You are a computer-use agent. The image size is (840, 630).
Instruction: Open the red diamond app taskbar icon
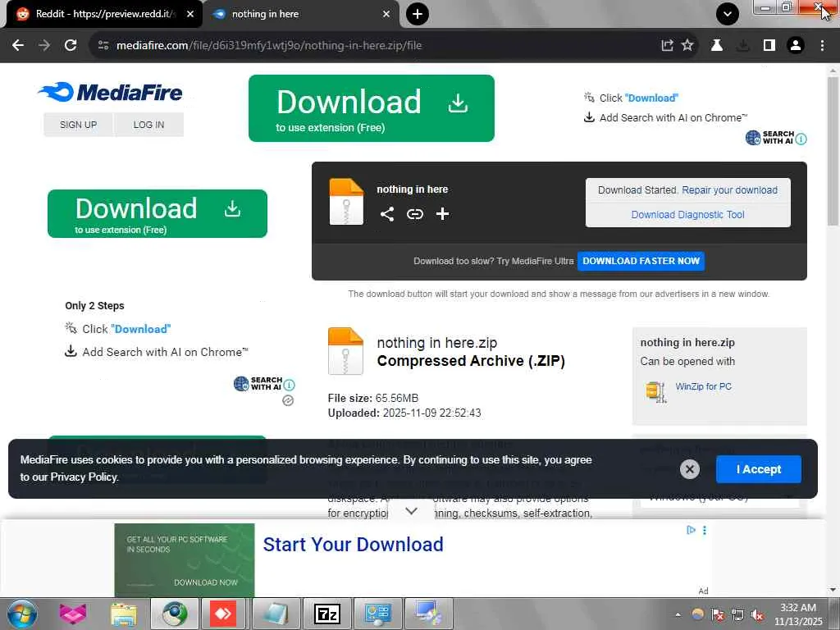coord(223,614)
